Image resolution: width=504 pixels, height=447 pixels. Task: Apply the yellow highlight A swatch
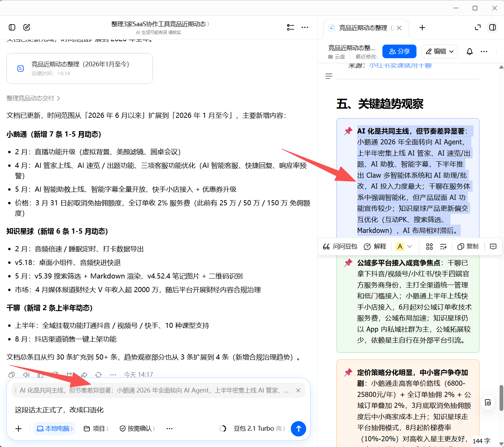coord(400,246)
